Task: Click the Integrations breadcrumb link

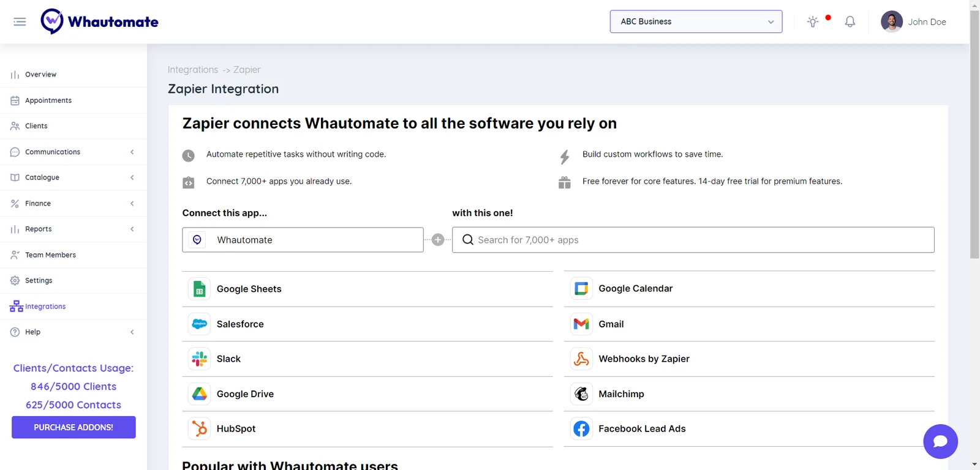Action: click(193, 70)
